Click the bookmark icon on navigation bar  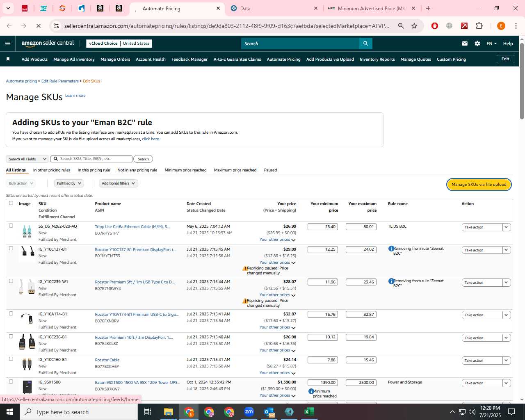(8, 59)
